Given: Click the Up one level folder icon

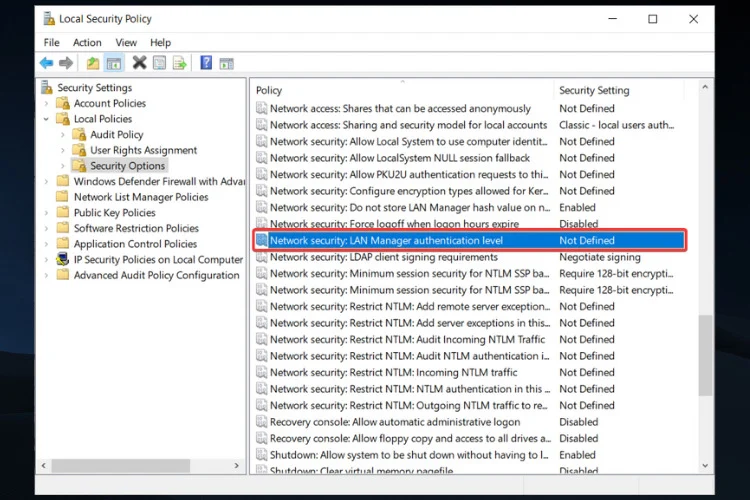Looking at the screenshot, I should pyautogui.click(x=92, y=63).
